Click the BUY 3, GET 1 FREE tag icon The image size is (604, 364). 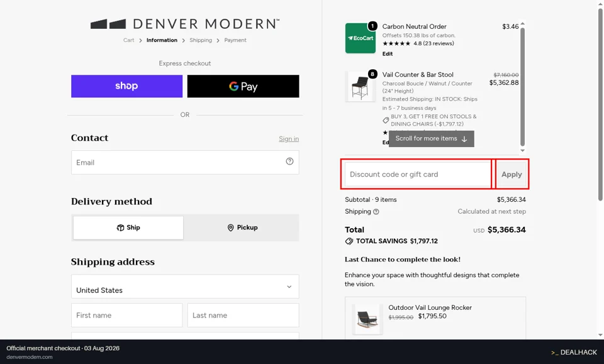pyautogui.click(x=386, y=121)
